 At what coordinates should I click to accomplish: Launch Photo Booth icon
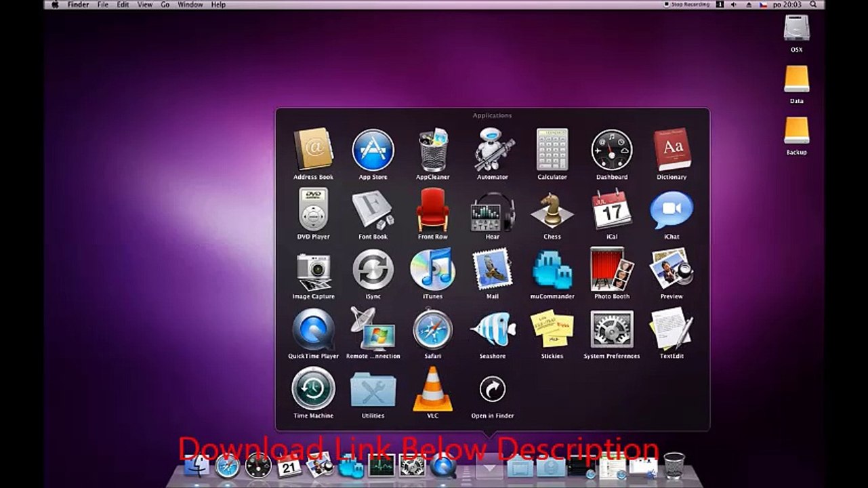pyautogui.click(x=612, y=269)
